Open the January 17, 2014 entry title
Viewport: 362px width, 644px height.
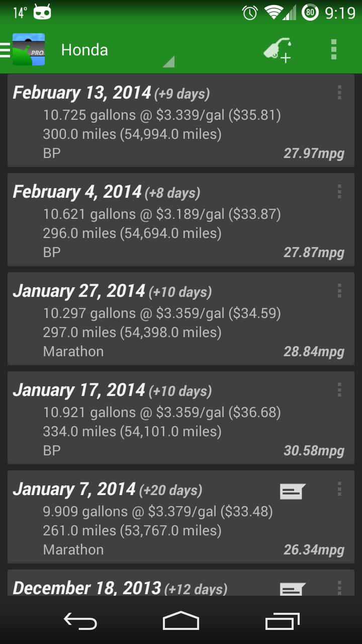tap(79, 390)
